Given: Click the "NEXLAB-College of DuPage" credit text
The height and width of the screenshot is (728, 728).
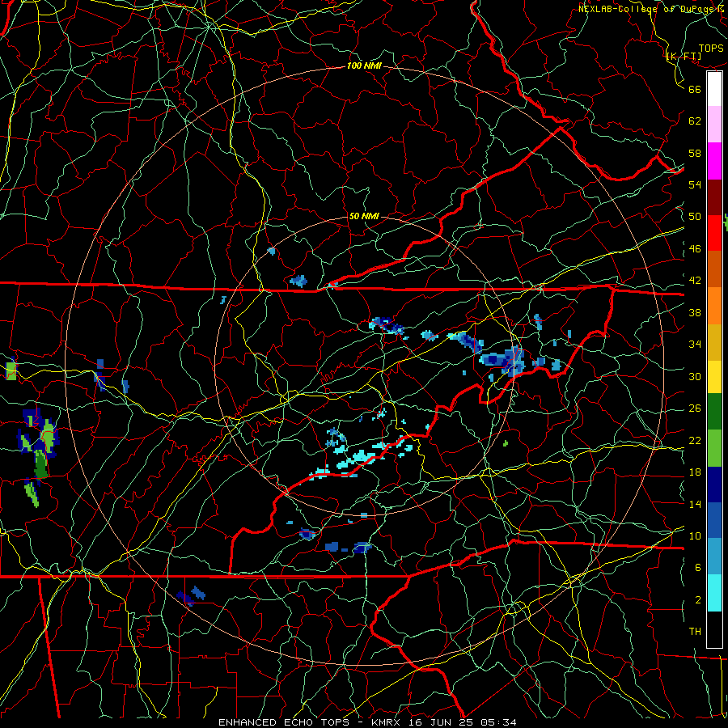Looking at the screenshot, I should point(645,9).
